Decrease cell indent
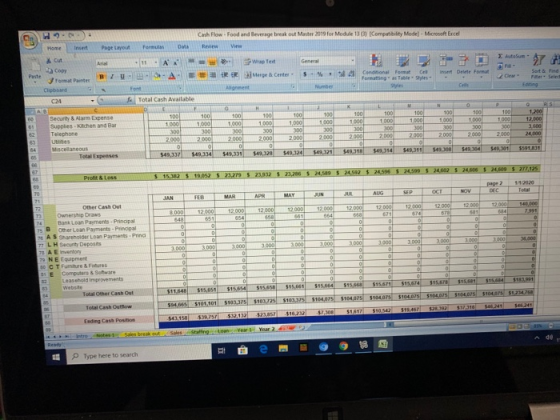This screenshot has height=420, width=560. point(225,75)
